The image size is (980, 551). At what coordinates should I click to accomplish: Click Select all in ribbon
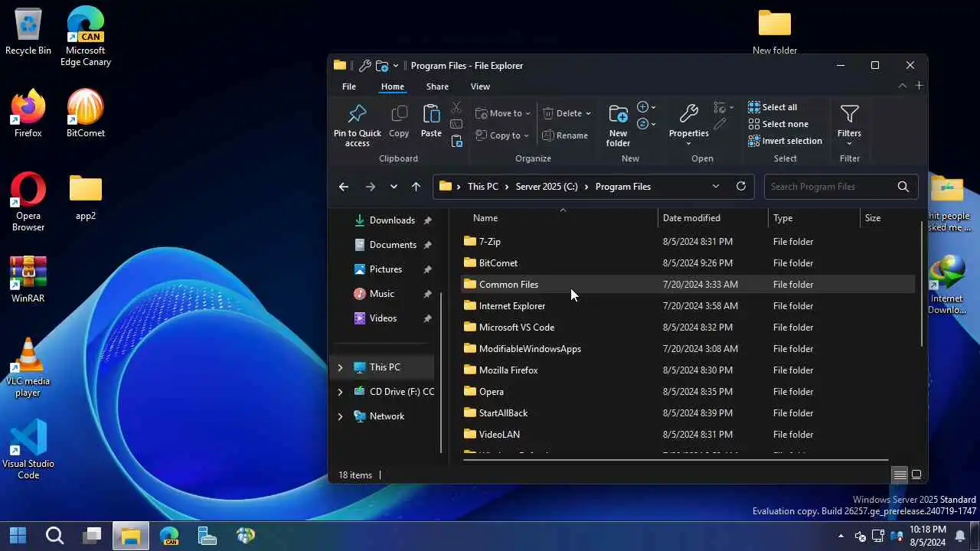773,107
